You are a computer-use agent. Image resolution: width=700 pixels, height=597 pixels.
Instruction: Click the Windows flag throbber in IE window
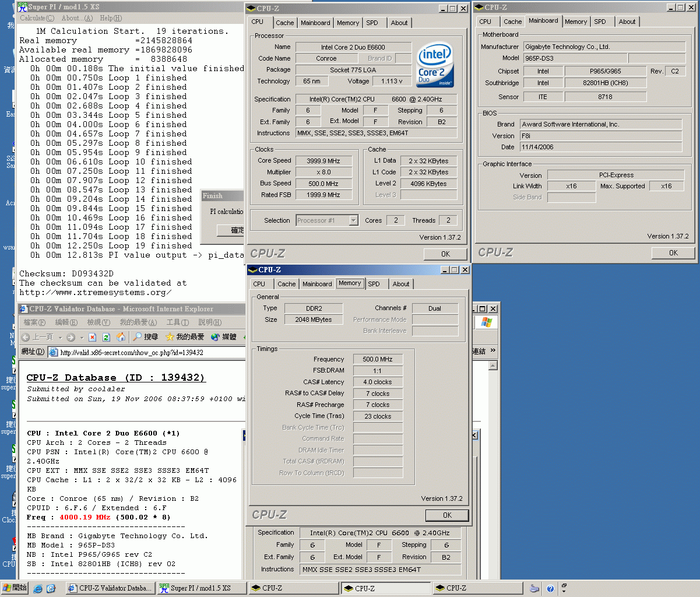click(x=487, y=322)
